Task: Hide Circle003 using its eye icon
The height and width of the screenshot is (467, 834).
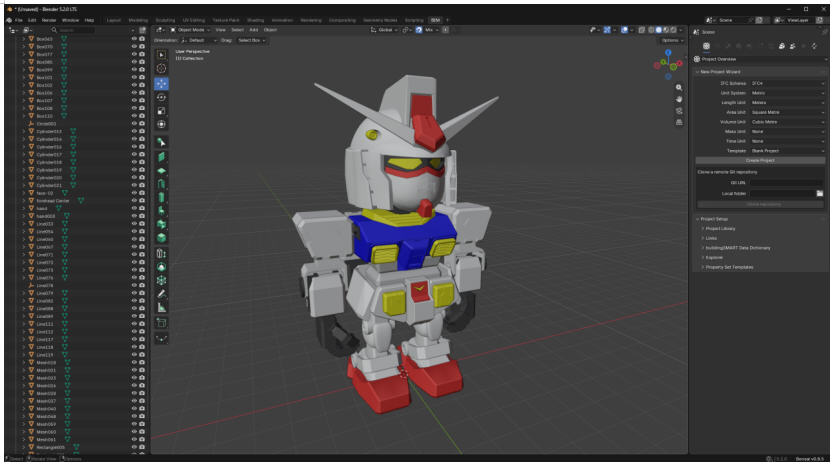Action: 134,123
